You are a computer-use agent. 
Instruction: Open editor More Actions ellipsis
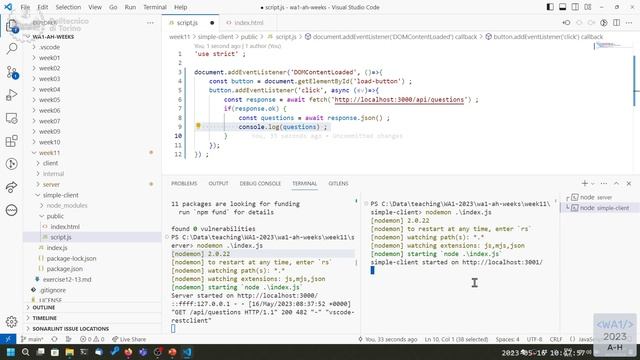pyautogui.click(x=629, y=23)
